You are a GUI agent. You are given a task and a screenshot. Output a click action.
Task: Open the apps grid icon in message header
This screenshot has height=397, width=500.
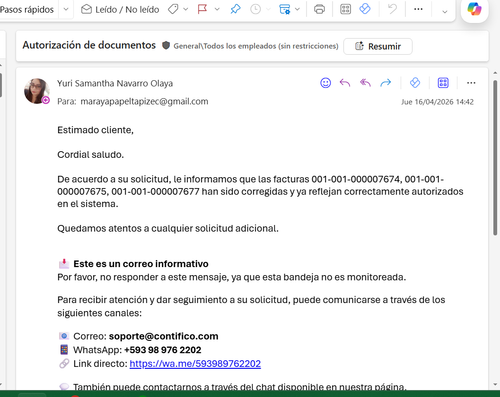pos(443,83)
